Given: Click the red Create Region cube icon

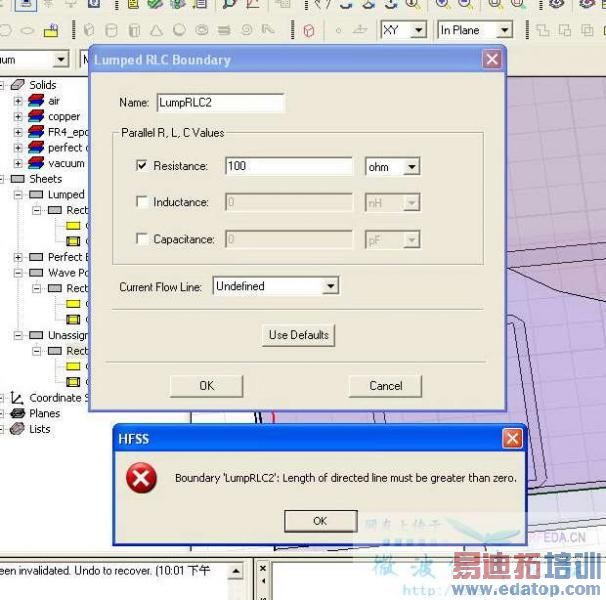Looking at the screenshot, I should click(309, 30).
